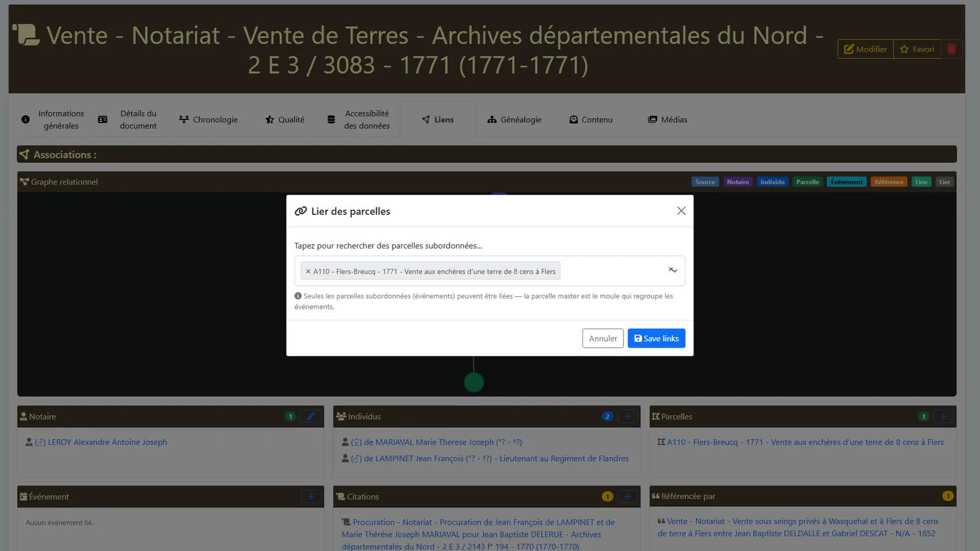Add a parcel with Parcelles plus button

point(943,416)
